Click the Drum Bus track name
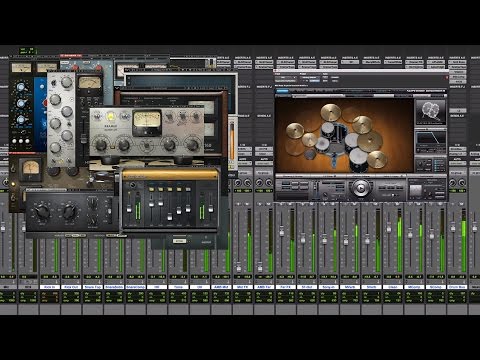The height and width of the screenshot is (360, 480). pos(457,287)
